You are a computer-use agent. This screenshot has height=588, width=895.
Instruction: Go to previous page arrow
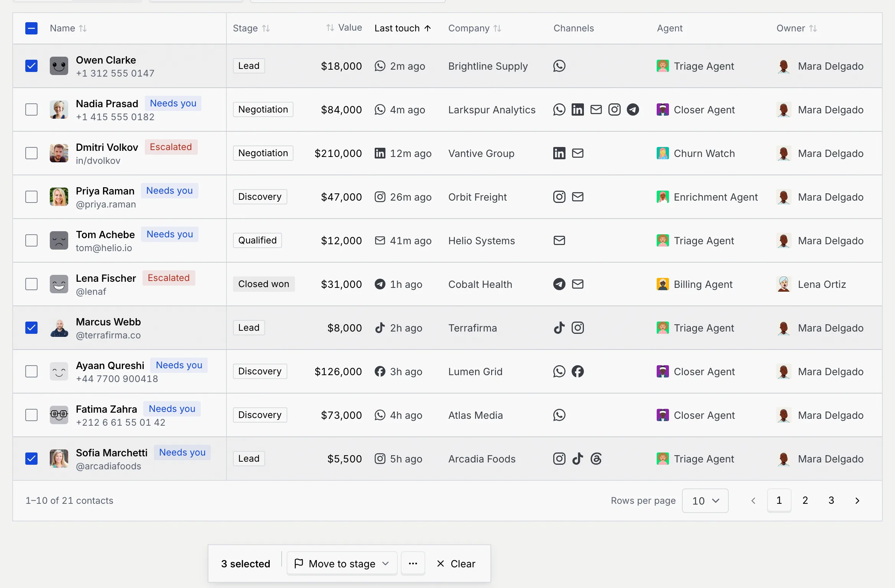(753, 500)
